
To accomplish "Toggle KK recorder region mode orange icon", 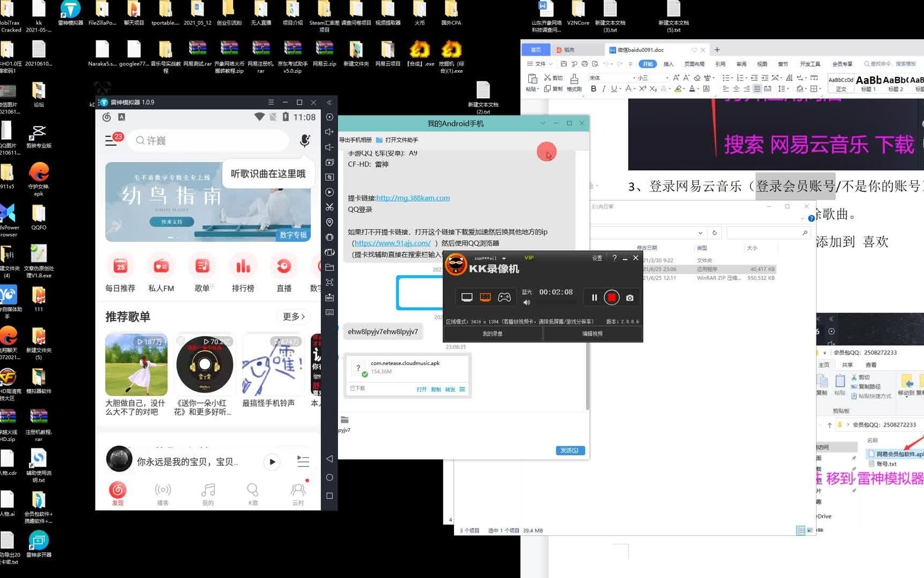I will [486, 298].
